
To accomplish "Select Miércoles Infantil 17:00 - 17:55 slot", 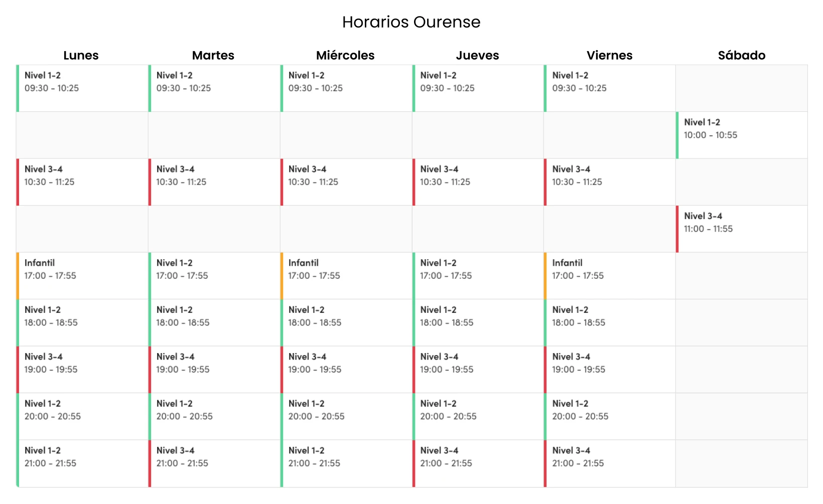I will pyautogui.click(x=346, y=275).
